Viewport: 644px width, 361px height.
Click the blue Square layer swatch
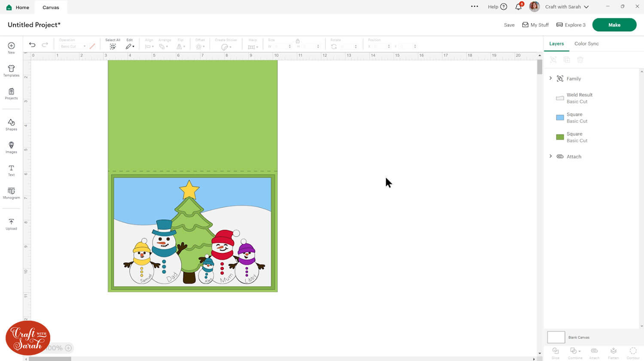[x=560, y=118]
